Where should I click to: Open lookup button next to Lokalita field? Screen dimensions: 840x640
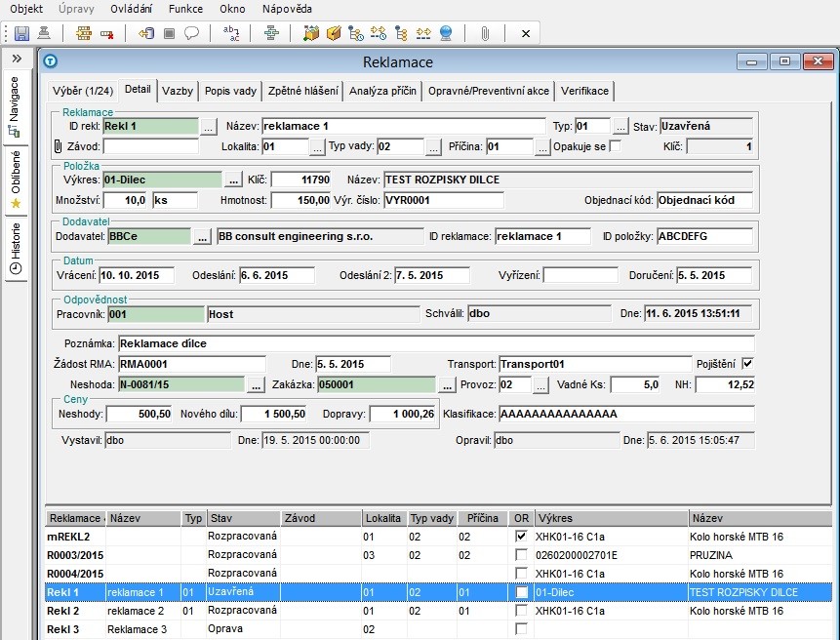coord(317,146)
